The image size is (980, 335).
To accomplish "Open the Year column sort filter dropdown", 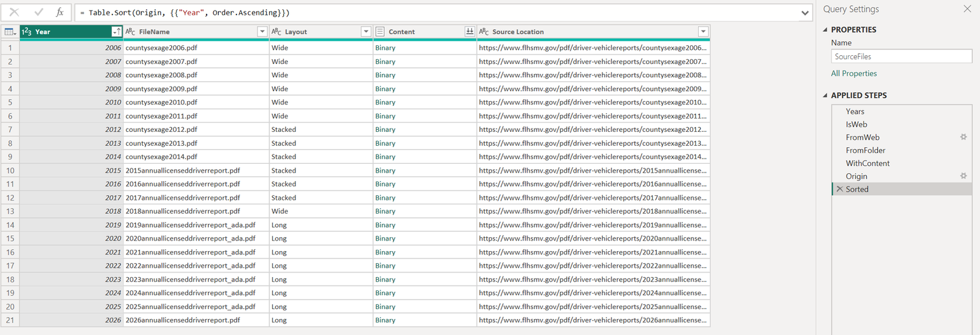I will (x=116, y=32).
